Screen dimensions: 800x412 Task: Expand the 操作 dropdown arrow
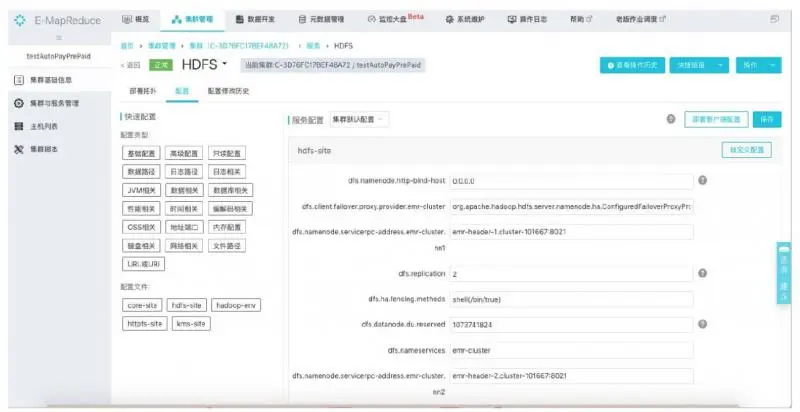tap(772, 65)
